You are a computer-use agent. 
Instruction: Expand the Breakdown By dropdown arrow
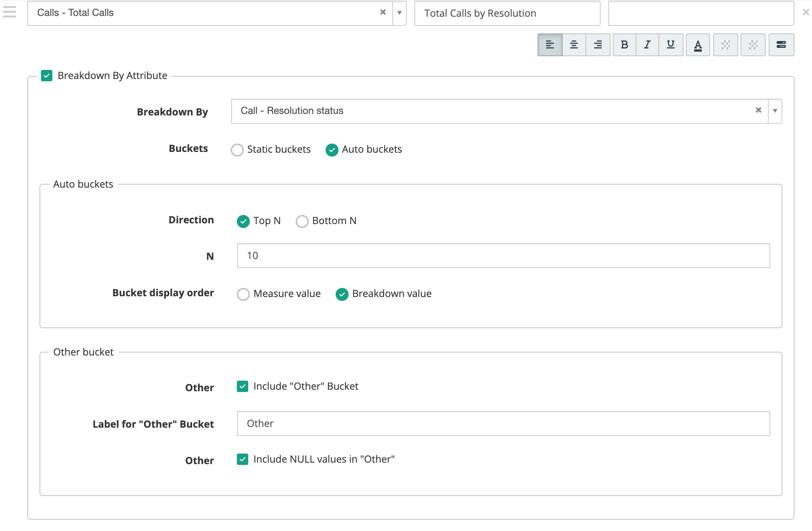(775, 111)
